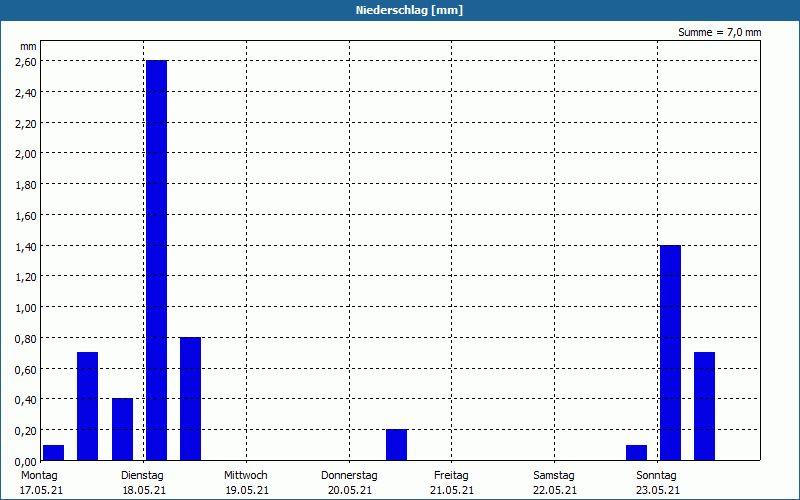Click the 'Samstag' day label
The width and height of the screenshot is (800, 500).
[554, 475]
